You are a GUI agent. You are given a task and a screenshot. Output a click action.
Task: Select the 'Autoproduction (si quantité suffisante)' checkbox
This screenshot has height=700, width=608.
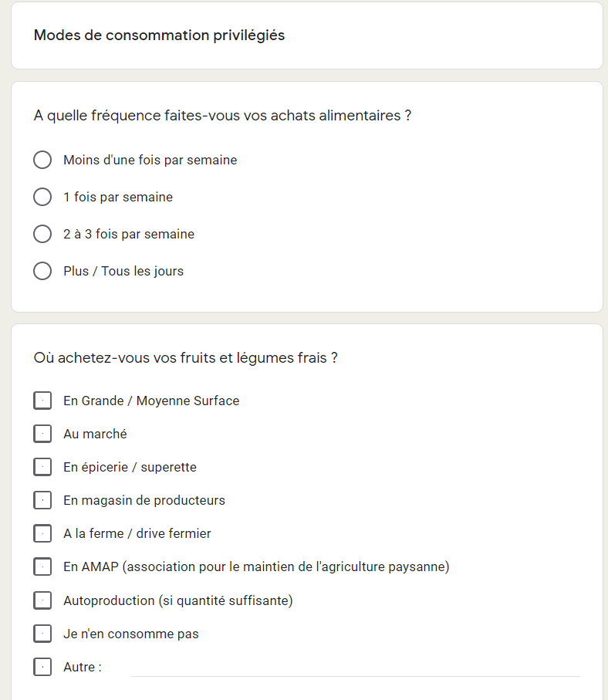(x=42, y=600)
